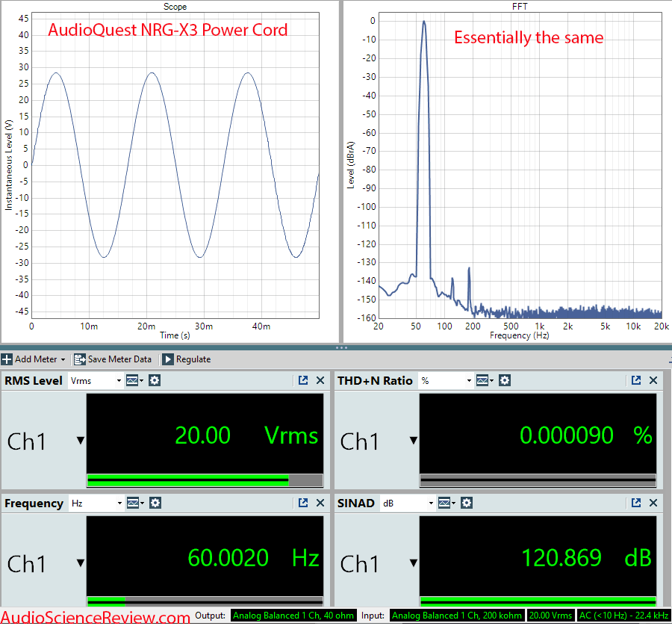The image size is (672, 626).
Task: Open the THD+N Ratio unit dropdown
Action: click(x=447, y=381)
